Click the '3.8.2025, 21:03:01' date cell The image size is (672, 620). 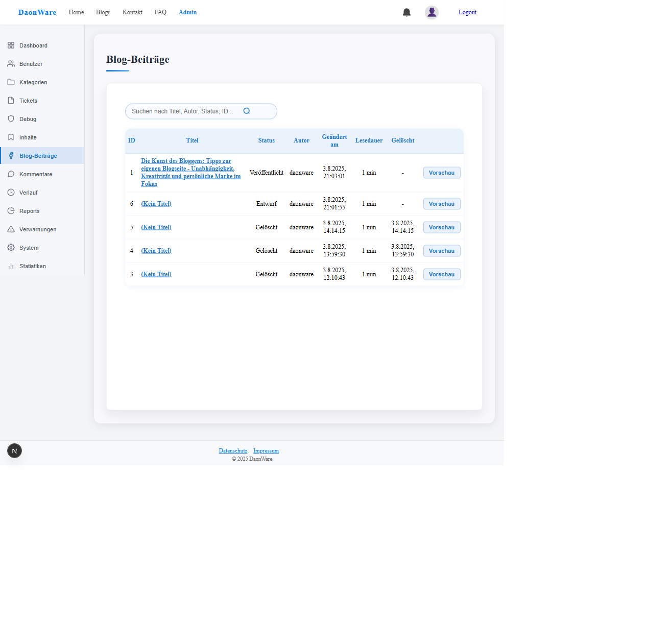pos(334,172)
